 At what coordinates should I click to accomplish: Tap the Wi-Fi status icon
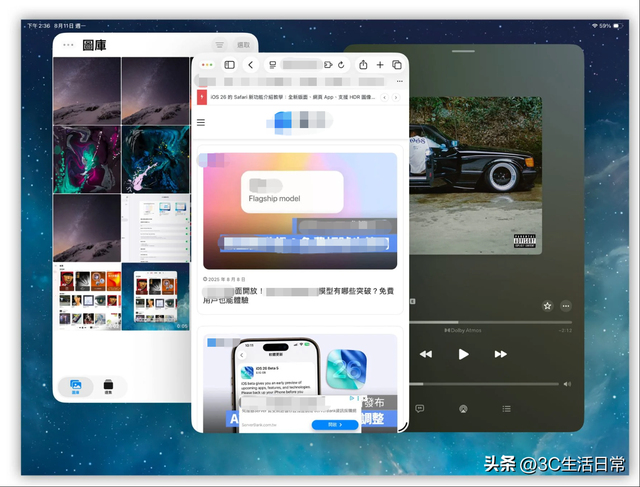595,26
